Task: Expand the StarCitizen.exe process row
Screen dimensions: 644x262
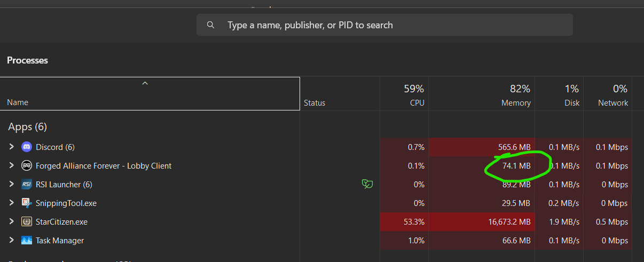Action: [11, 221]
